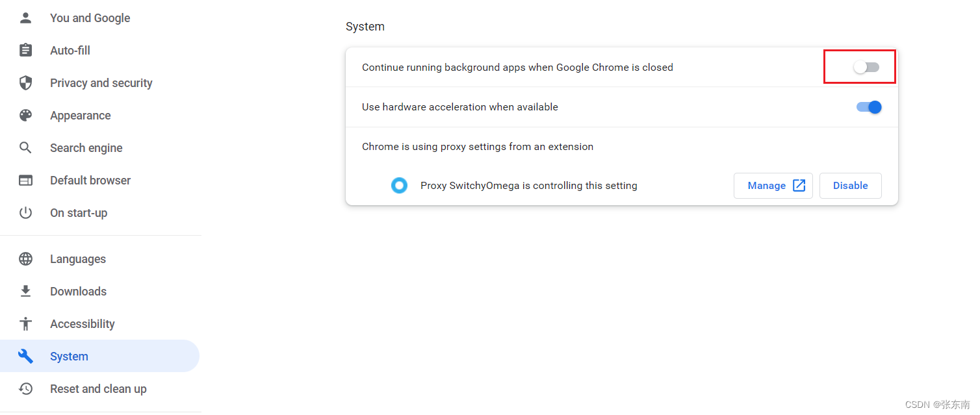Click the System wrench icon
Viewport: 980px width, 415px height.
coord(25,357)
